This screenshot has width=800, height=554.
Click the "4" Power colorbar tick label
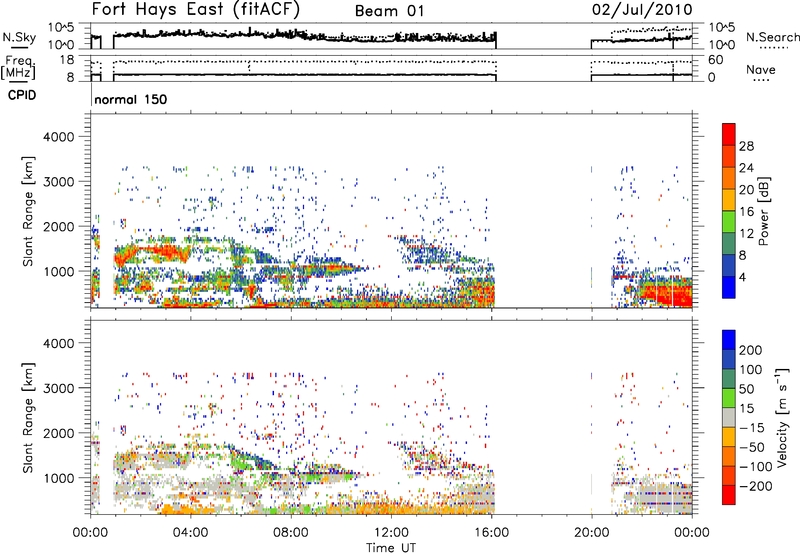pyautogui.click(x=743, y=277)
